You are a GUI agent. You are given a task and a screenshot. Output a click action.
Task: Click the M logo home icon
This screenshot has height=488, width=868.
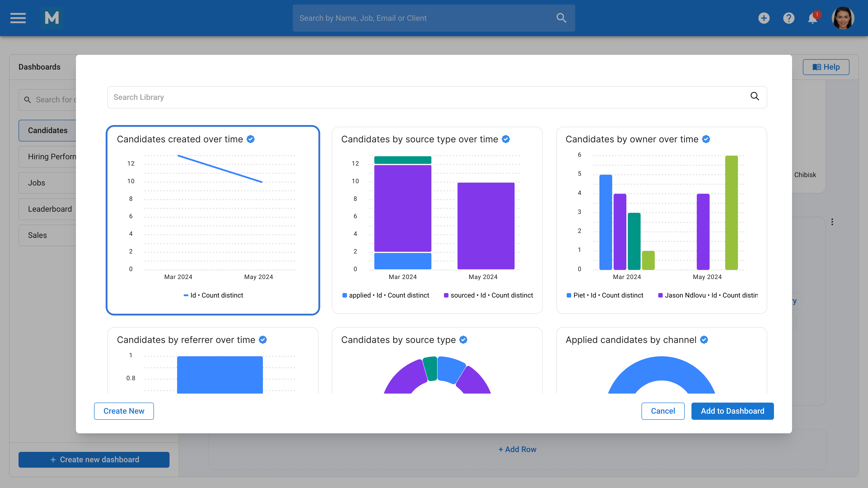pyautogui.click(x=52, y=18)
